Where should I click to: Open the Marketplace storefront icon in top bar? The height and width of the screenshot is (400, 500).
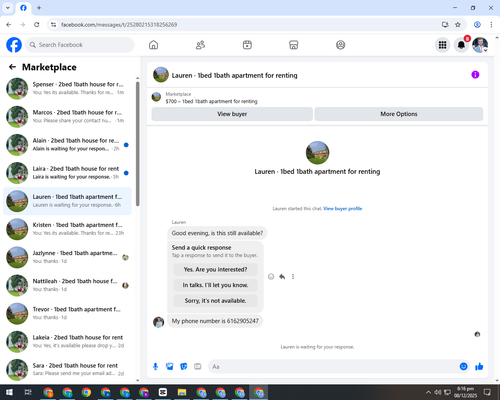tap(294, 45)
